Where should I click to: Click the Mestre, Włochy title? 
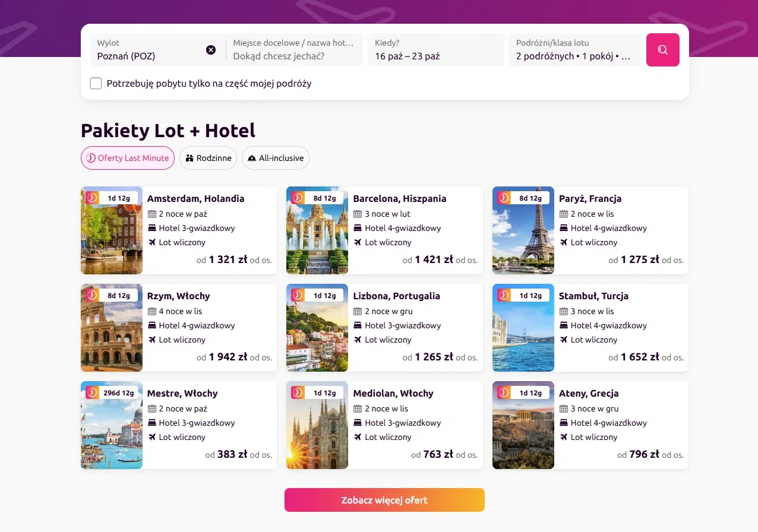(182, 393)
